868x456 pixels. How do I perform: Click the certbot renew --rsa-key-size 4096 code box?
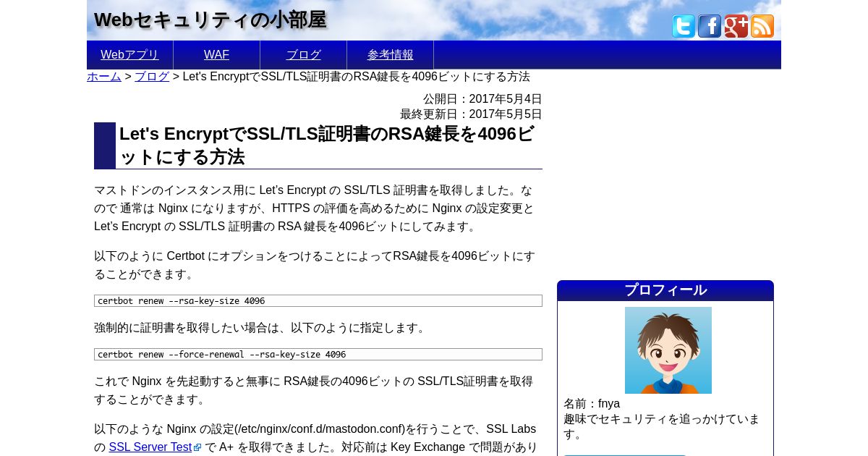[318, 301]
